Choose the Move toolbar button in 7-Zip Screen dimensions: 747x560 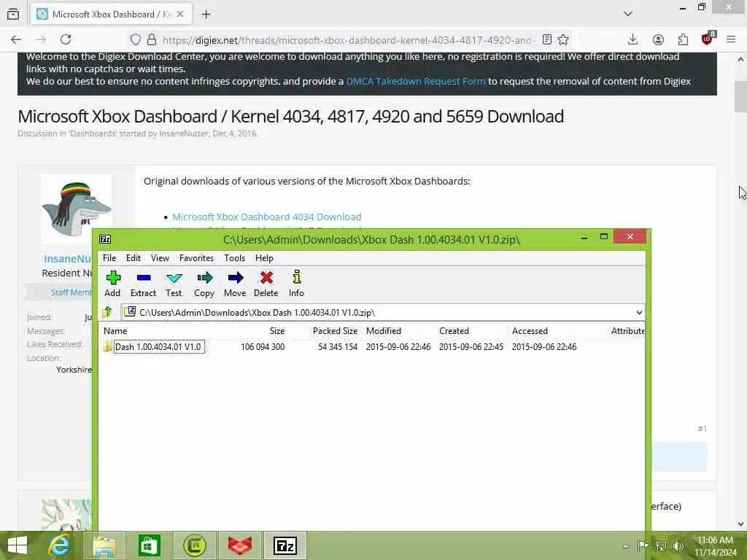236,284
